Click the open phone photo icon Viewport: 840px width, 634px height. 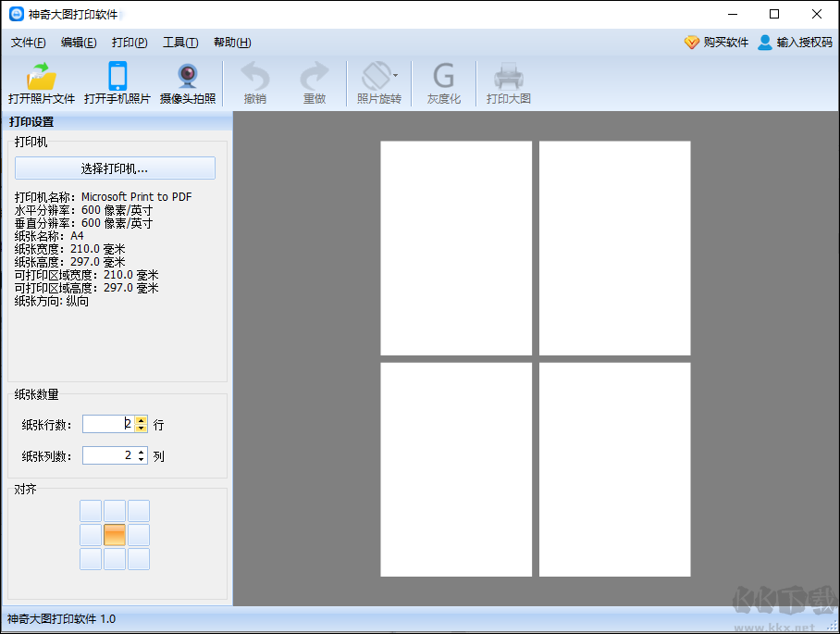click(117, 76)
